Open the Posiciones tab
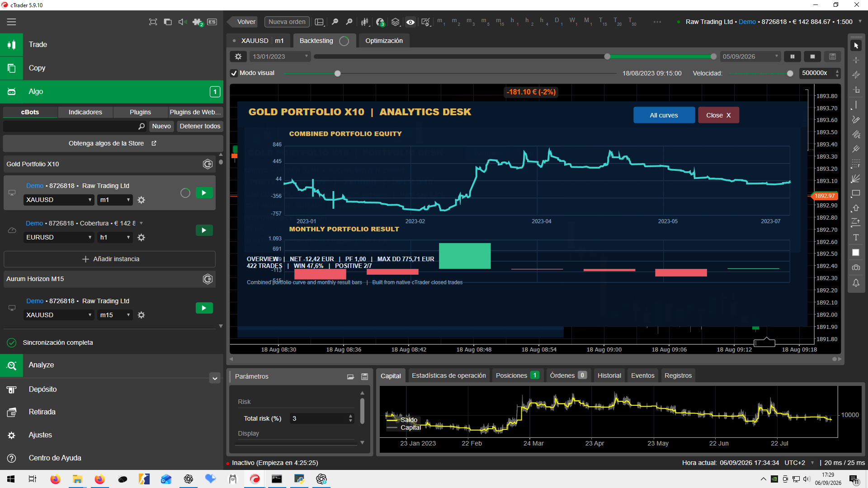This screenshot has height=488, width=868. (518, 375)
